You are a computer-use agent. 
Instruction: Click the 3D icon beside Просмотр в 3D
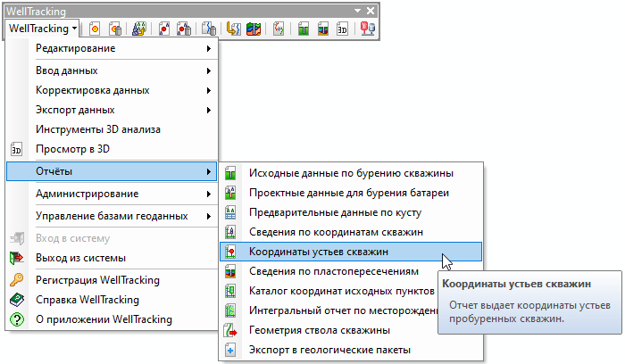[x=16, y=149]
